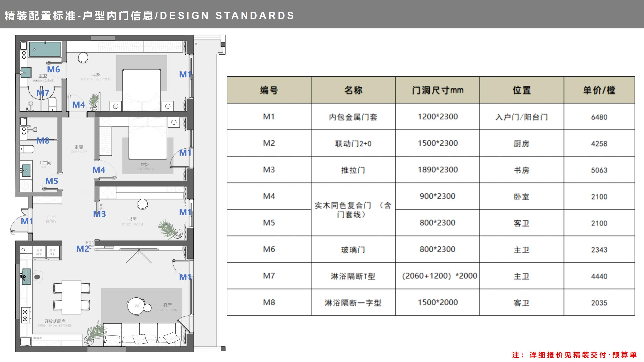The image size is (644, 362).
Task: Click the master bedroom bed
Action: pos(142,90)
